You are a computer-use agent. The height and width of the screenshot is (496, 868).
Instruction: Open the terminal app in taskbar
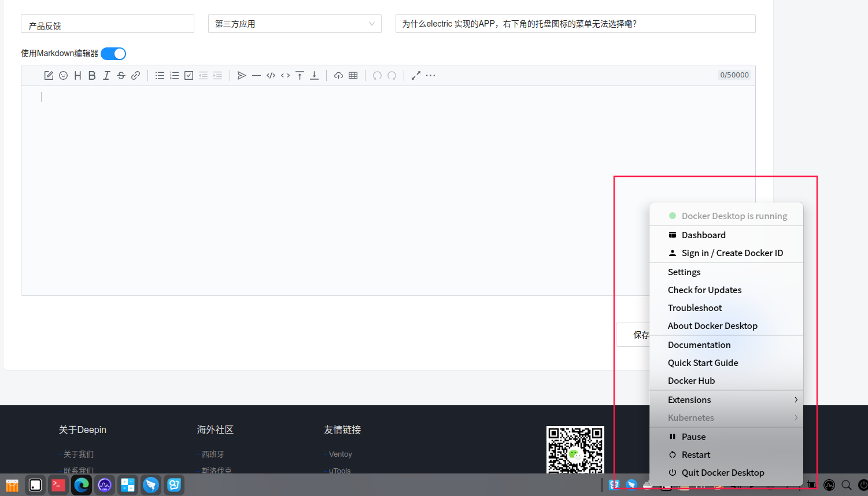click(58, 485)
